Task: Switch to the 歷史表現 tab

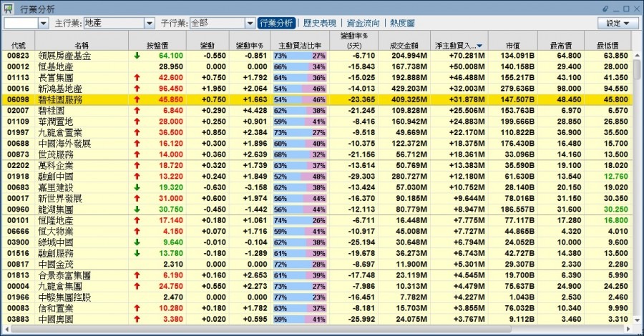Action: 319,23
